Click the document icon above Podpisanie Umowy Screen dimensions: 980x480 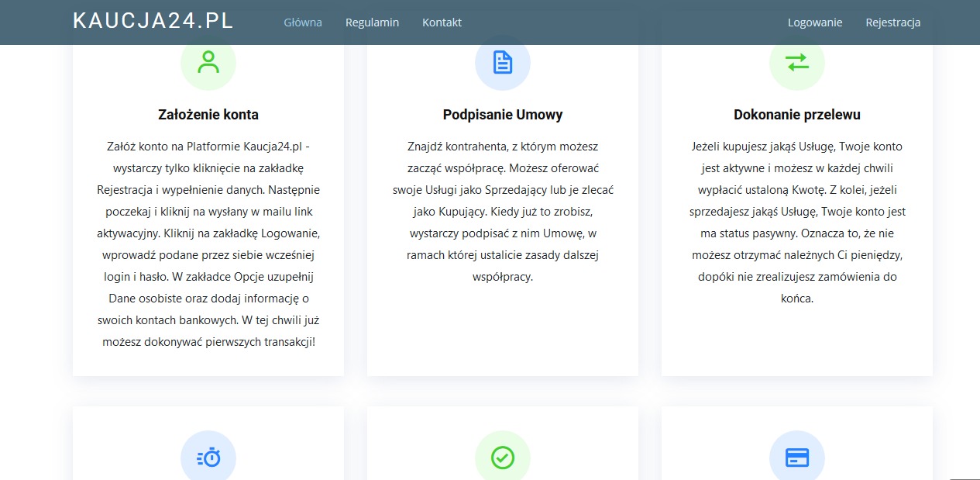tap(503, 62)
